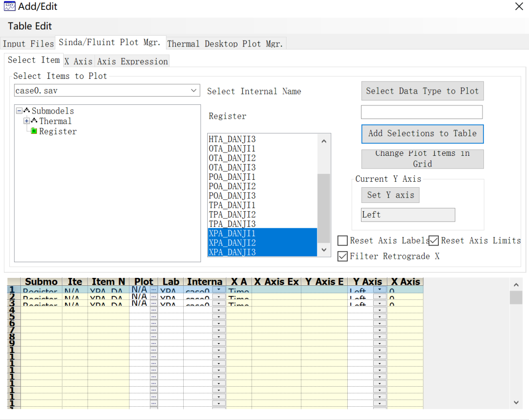529x420 pixels.
Task: Open the Thermal Desktop Plot Mgr. tab
Action: (x=225, y=44)
